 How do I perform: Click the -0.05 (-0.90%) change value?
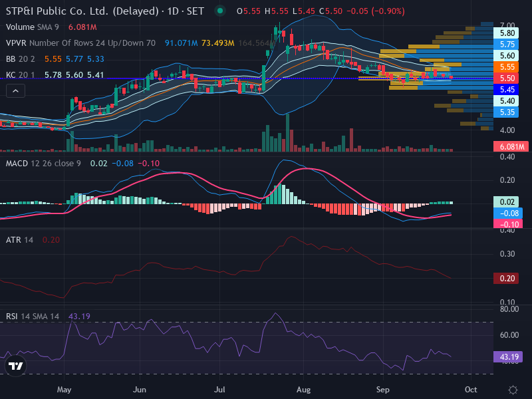(x=376, y=11)
